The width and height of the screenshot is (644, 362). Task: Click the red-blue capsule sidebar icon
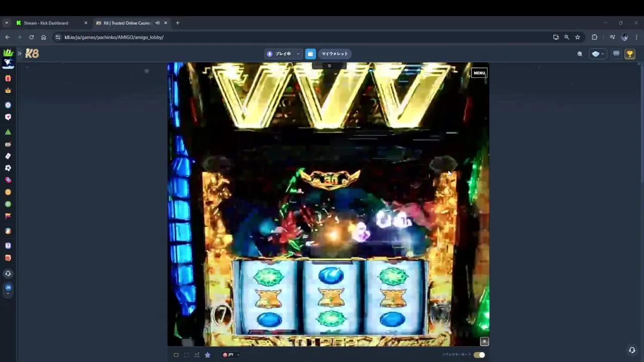[x=8, y=180]
